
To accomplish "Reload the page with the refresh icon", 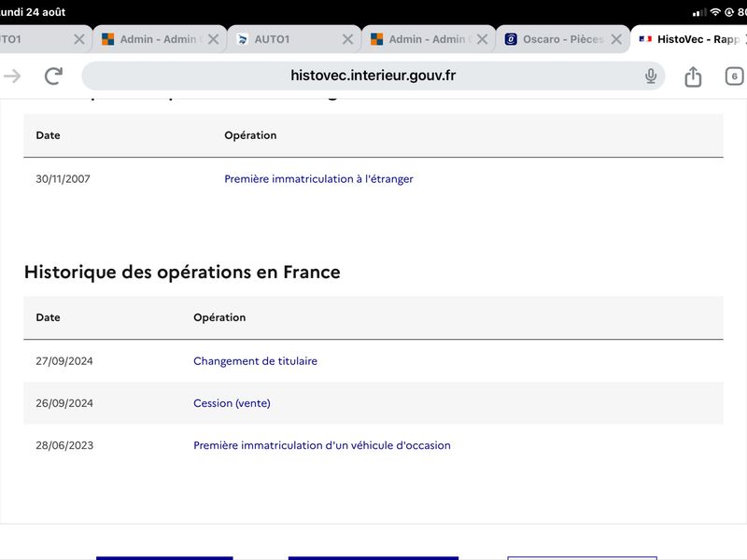I will click(53, 76).
